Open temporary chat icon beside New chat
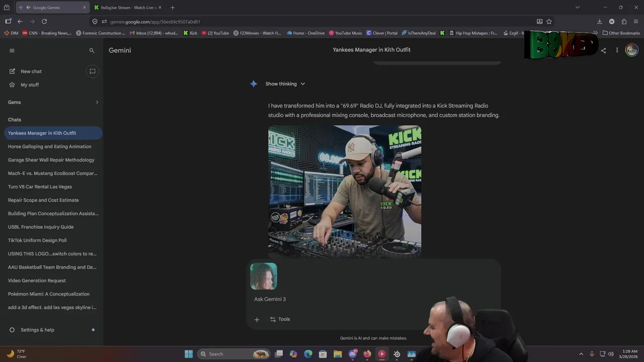Viewport: 644px width, 362px height. point(93,71)
